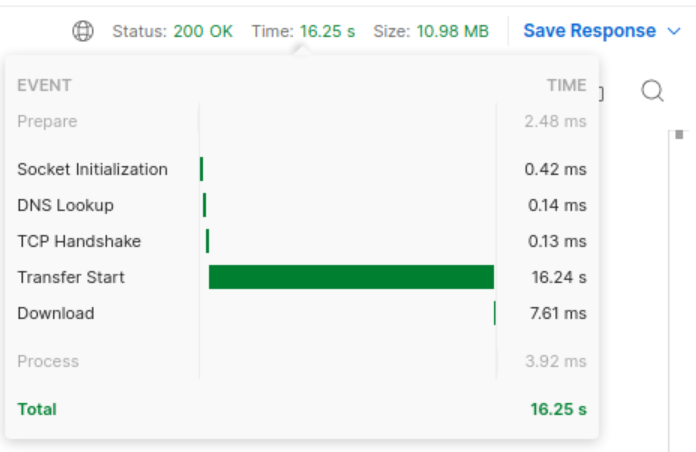Click the green Transfer Start timing bar
The image size is (696, 452).
(x=351, y=277)
